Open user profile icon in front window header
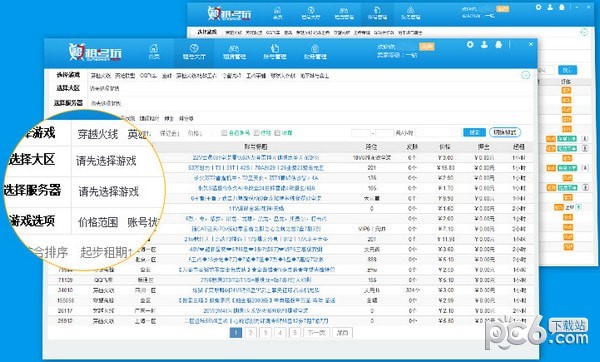This screenshot has height=362, width=600. [x=484, y=45]
